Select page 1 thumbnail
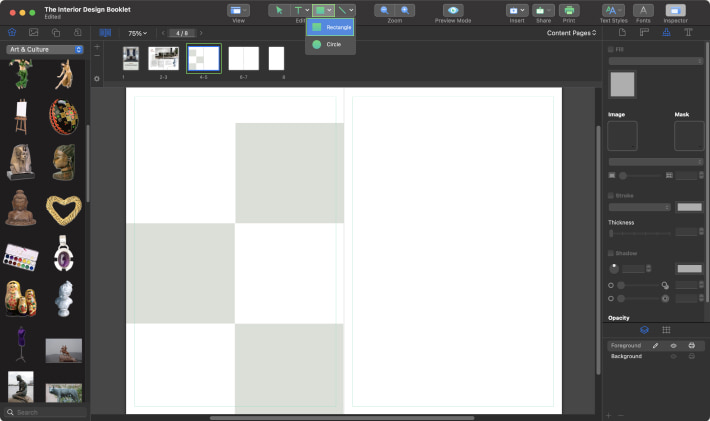This screenshot has height=421, width=710. pyautogui.click(x=131, y=58)
